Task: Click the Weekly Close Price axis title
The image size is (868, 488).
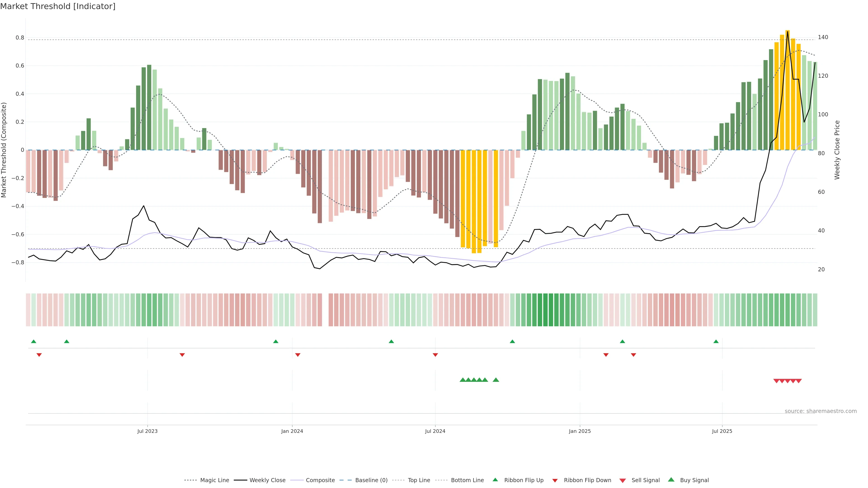Action: click(x=837, y=150)
